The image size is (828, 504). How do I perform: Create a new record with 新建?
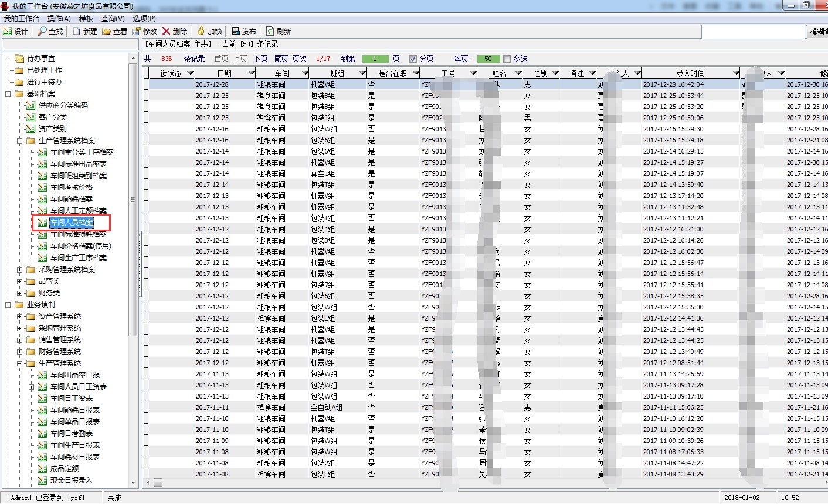tap(77, 31)
